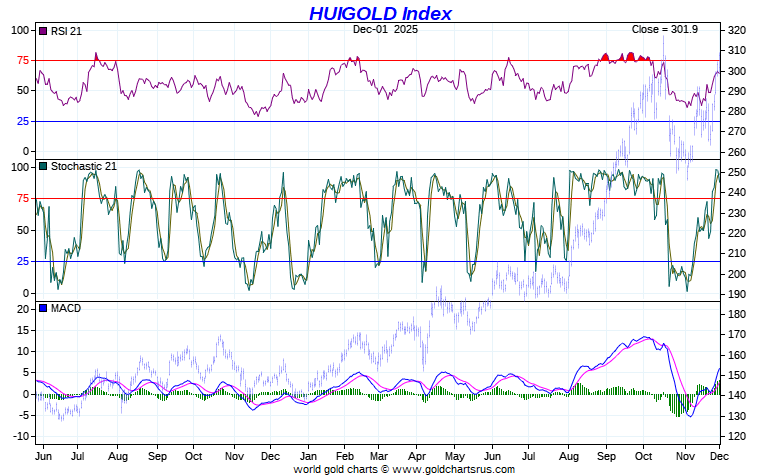This screenshot has height=475, width=760.
Task: Click the 170 value on the right price axis
Action: point(737,334)
